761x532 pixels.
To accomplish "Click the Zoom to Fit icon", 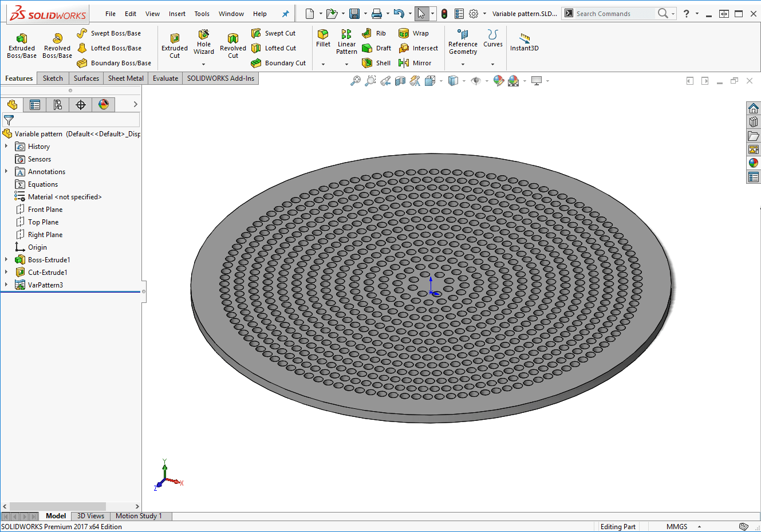I will (356, 81).
